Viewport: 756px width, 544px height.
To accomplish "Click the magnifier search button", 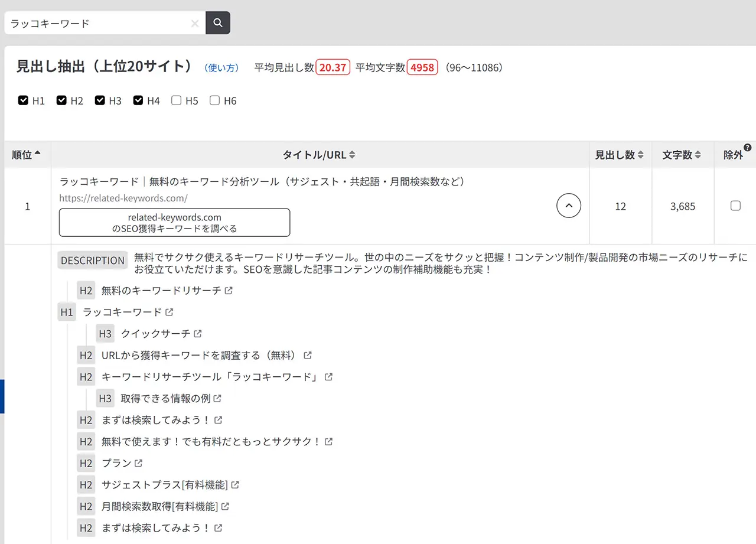I will click(218, 23).
